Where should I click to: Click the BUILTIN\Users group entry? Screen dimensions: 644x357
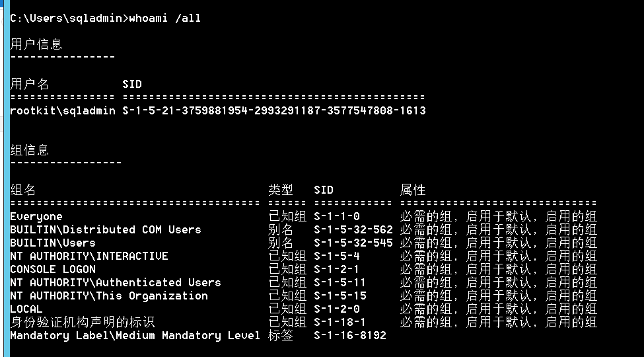(x=53, y=243)
